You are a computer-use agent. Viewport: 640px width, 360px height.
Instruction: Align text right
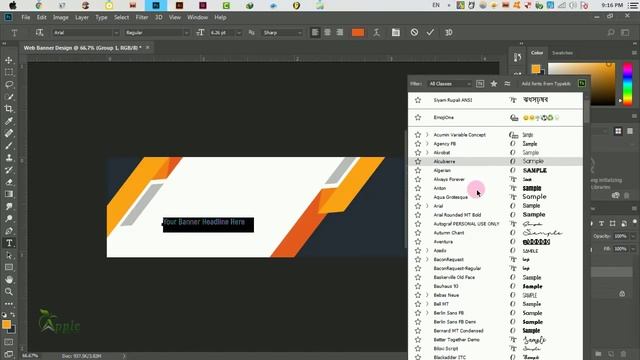(340, 33)
